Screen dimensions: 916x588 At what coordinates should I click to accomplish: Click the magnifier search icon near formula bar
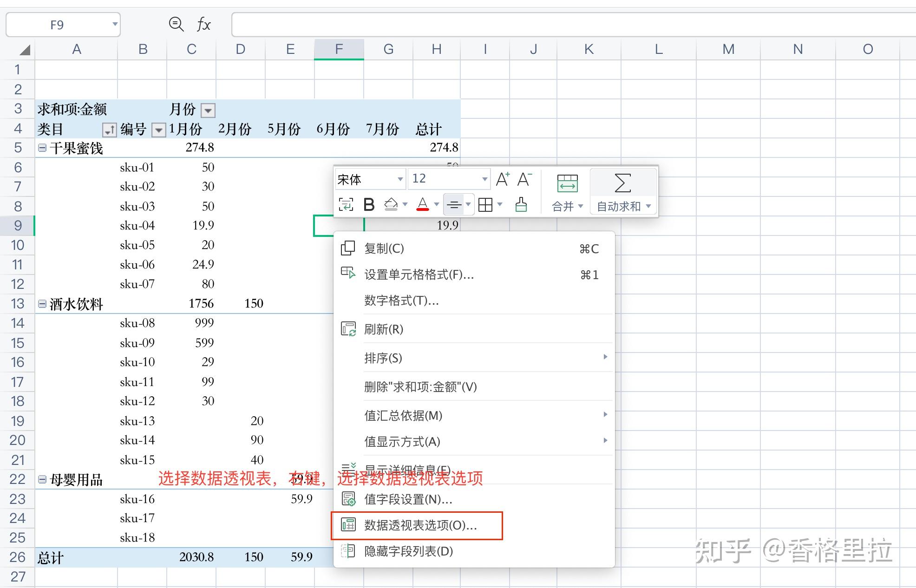click(x=177, y=24)
